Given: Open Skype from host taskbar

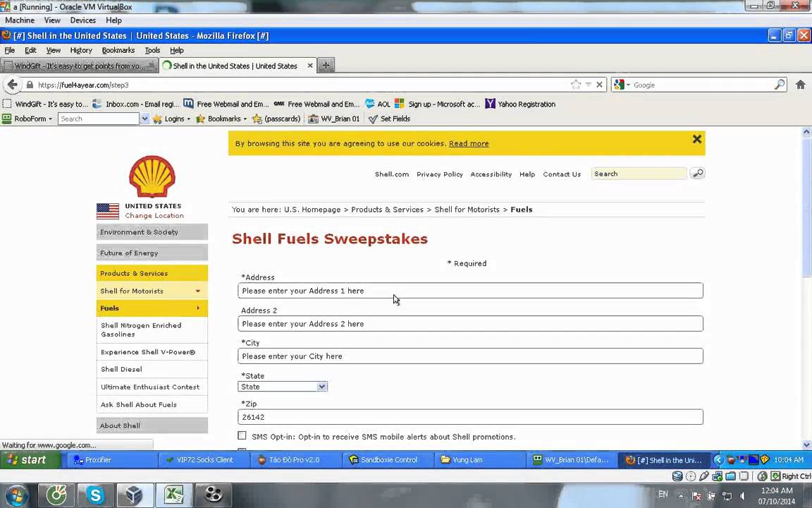Looking at the screenshot, I should pyautogui.click(x=95, y=495).
